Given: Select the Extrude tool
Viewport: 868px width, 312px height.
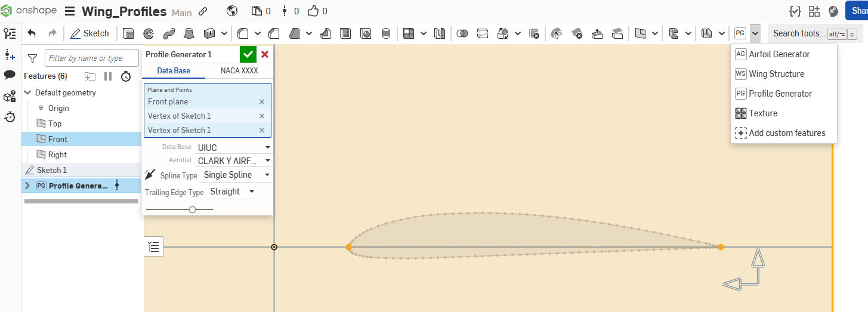Looking at the screenshot, I should pyautogui.click(x=128, y=33).
